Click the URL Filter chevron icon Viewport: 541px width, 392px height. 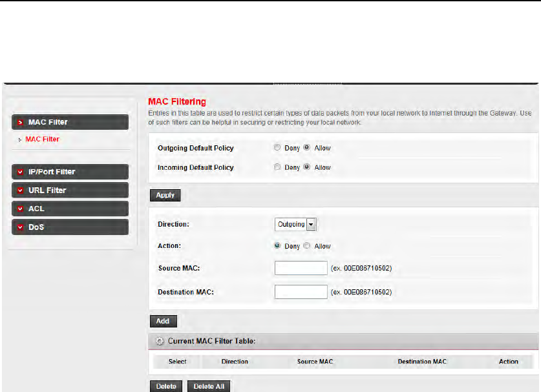click(20, 191)
